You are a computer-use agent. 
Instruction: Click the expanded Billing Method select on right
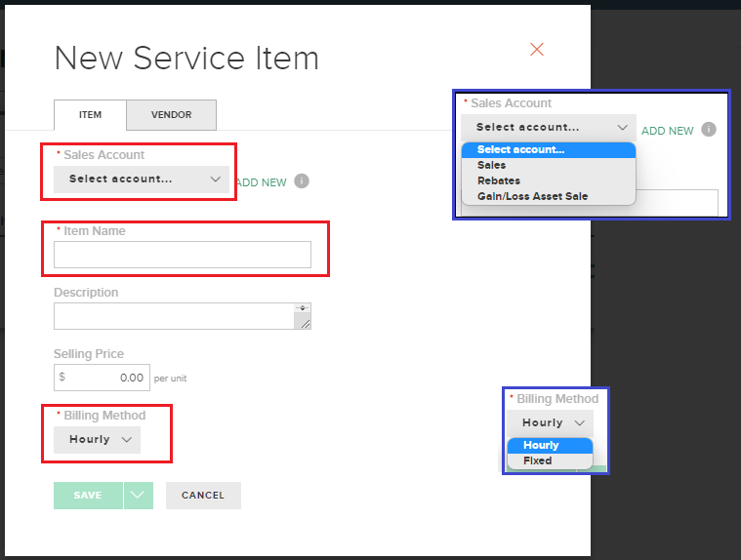tap(550, 423)
